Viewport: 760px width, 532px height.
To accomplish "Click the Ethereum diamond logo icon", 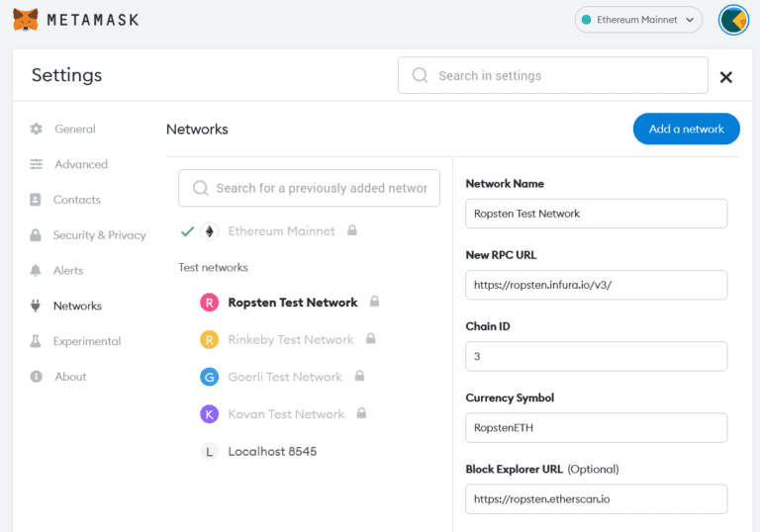I will tap(210, 231).
